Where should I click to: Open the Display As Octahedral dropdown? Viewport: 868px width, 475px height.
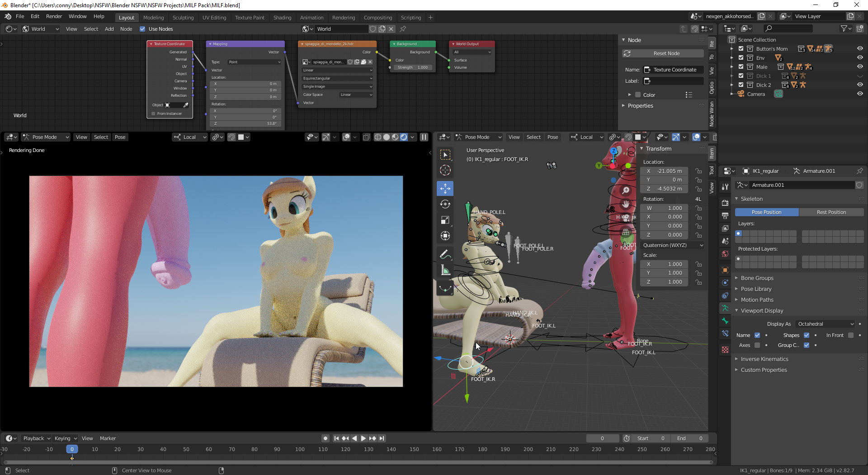click(825, 324)
